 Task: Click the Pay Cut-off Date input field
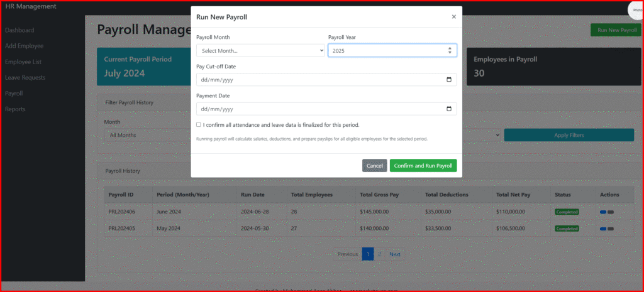(x=314, y=80)
